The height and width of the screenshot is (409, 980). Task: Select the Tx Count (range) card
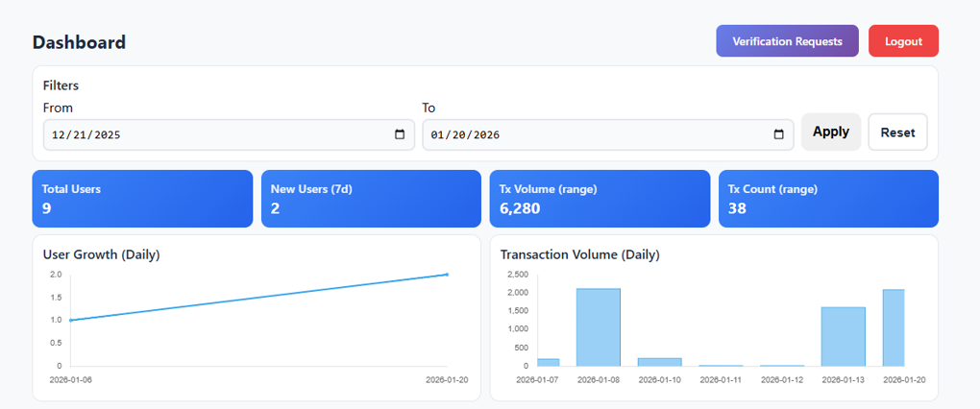pos(829,199)
